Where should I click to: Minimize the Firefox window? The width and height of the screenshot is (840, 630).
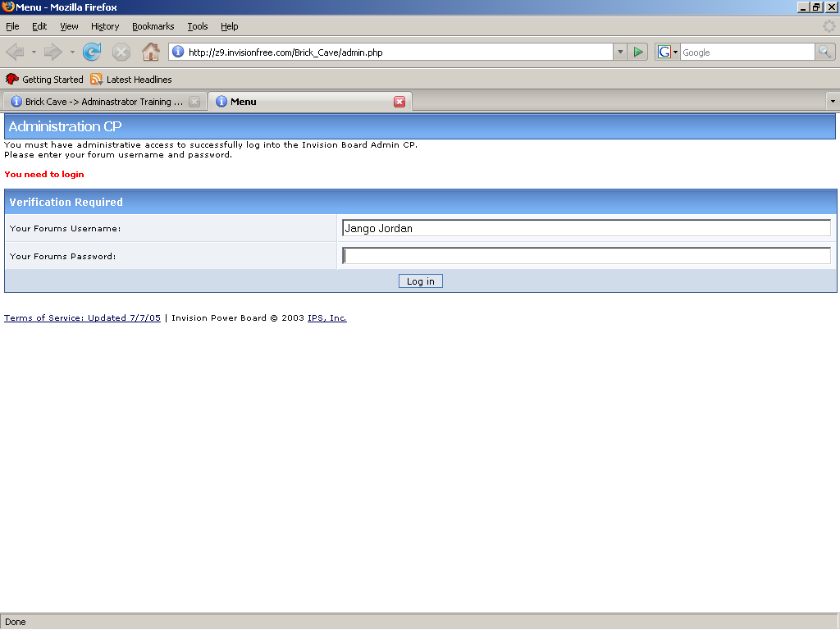802,7
